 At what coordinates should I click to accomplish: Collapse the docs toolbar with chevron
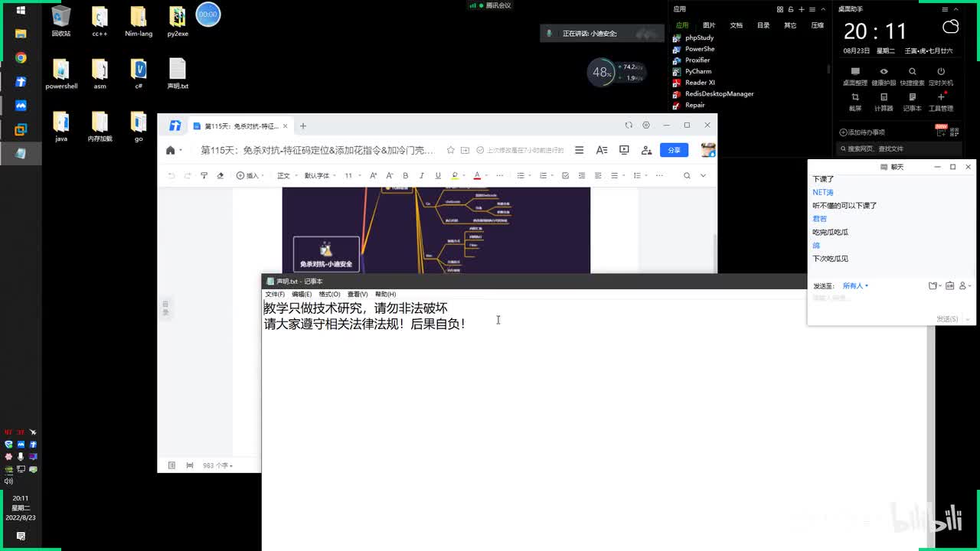tap(703, 175)
